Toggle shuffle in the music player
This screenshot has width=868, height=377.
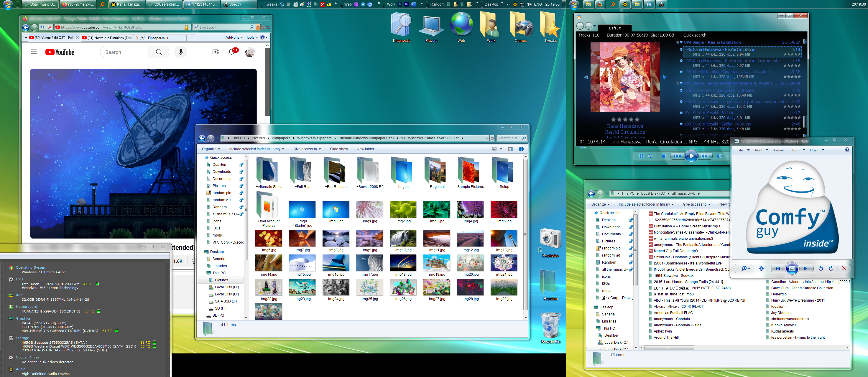coord(642,156)
